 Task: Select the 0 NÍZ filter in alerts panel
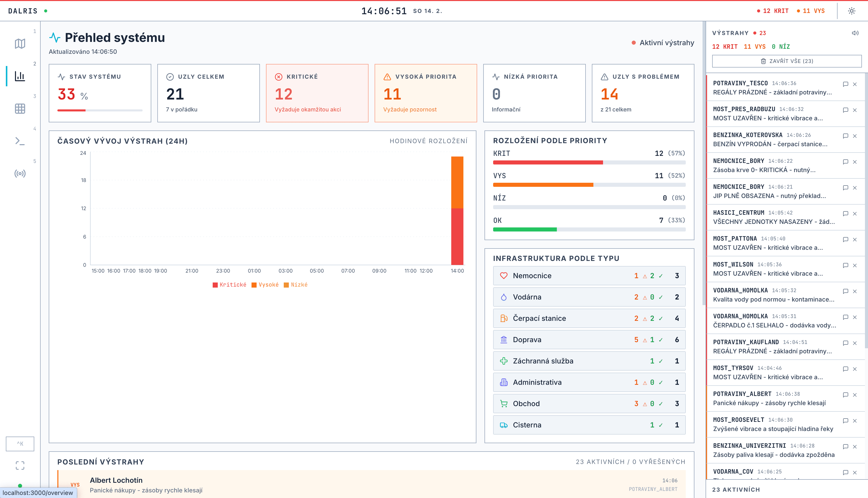coord(781,46)
